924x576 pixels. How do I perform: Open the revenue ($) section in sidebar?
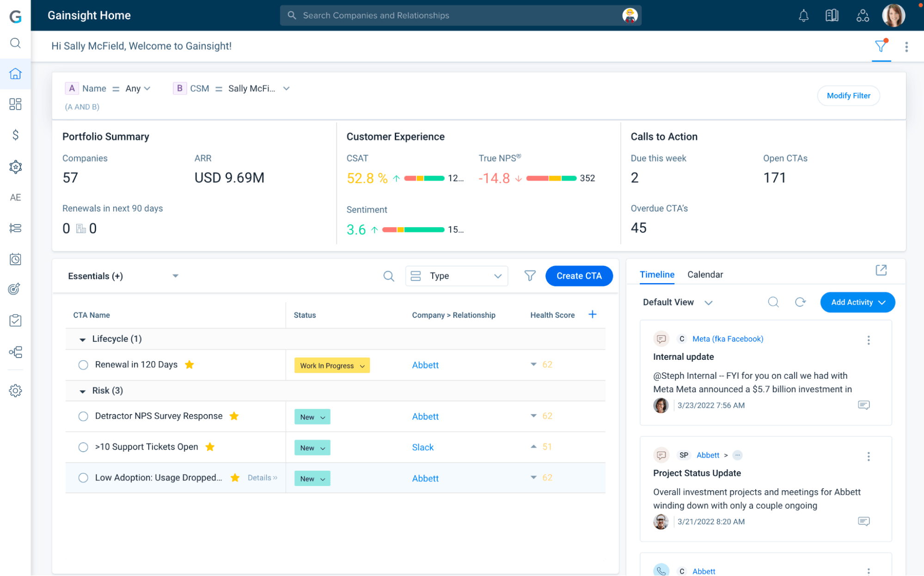point(15,135)
